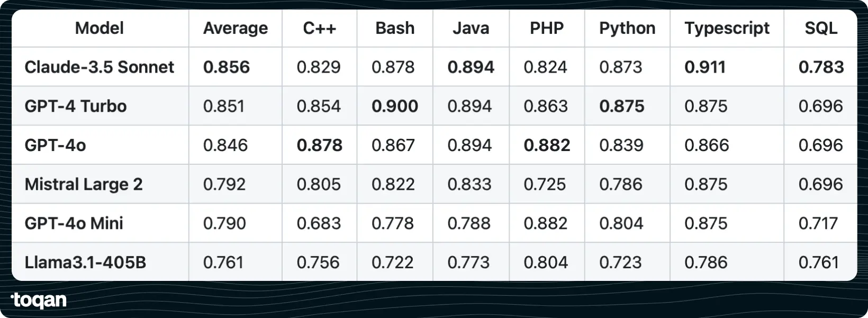Select the SQL column header
Screen dimensions: 868x318
[821, 28]
